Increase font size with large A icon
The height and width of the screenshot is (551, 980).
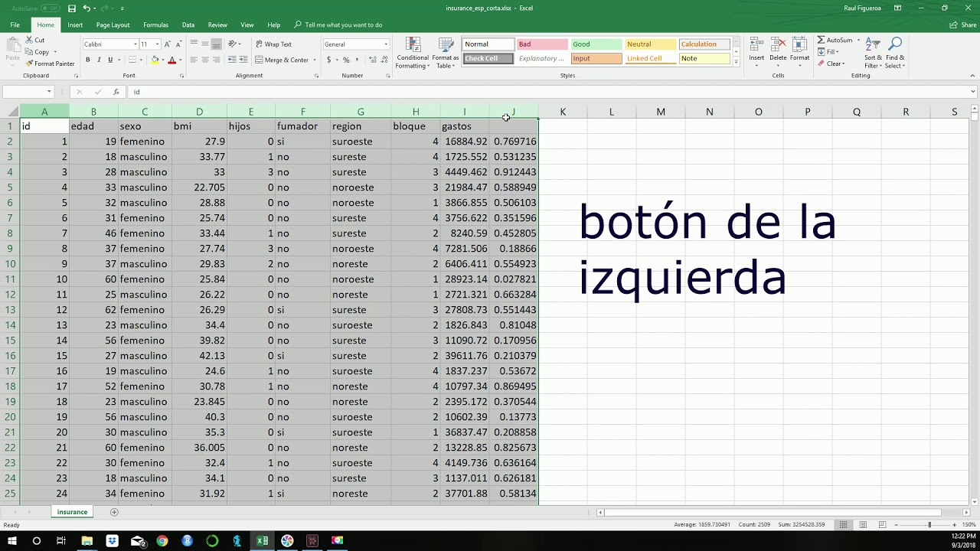(168, 44)
